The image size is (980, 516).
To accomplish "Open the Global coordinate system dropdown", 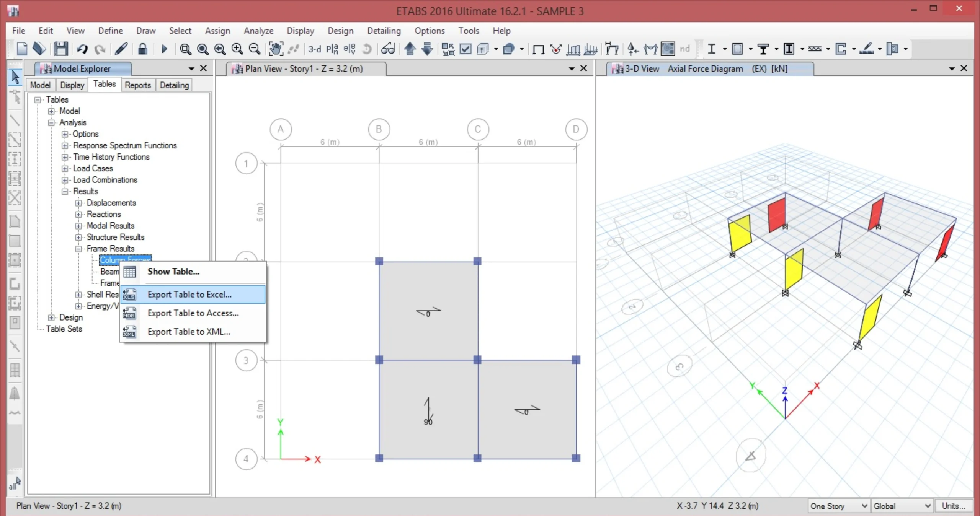I will point(902,506).
